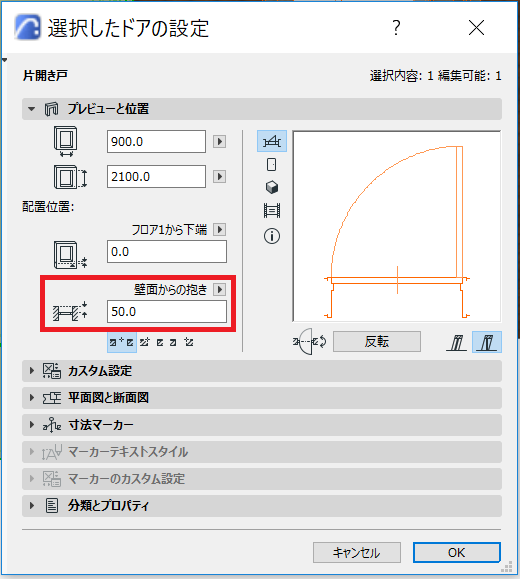The height and width of the screenshot is (579, 520).
Task: Click the sill elevation icon
Action: click(70, 254)
